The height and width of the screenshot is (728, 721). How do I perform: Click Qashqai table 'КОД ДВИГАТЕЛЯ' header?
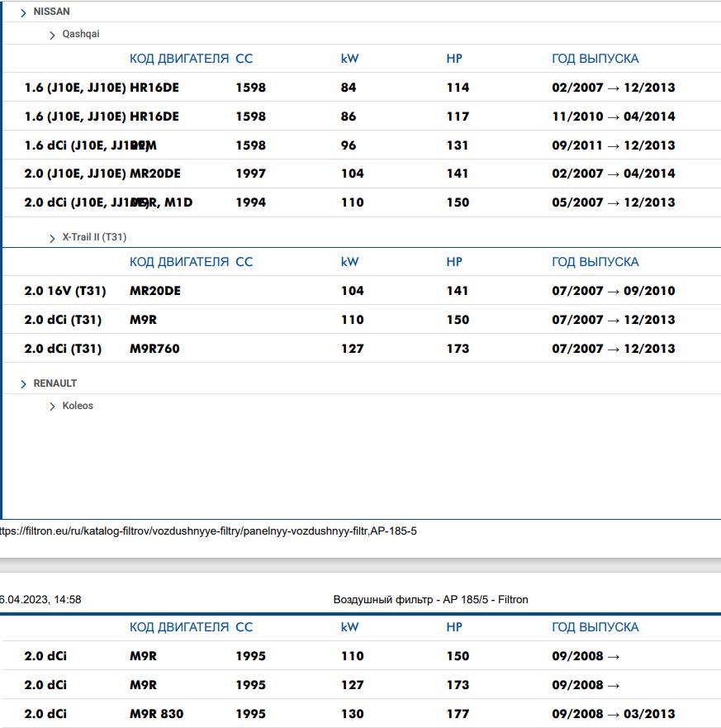pyautogui.click(x=179, y=59)
